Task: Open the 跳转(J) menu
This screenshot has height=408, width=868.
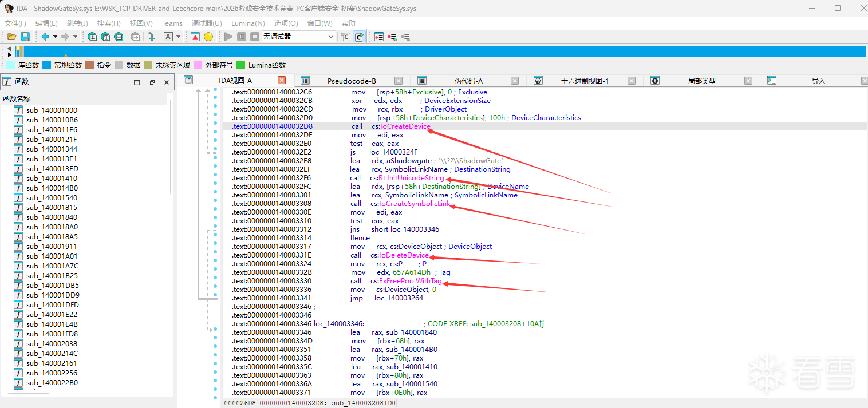Action: 77,23
